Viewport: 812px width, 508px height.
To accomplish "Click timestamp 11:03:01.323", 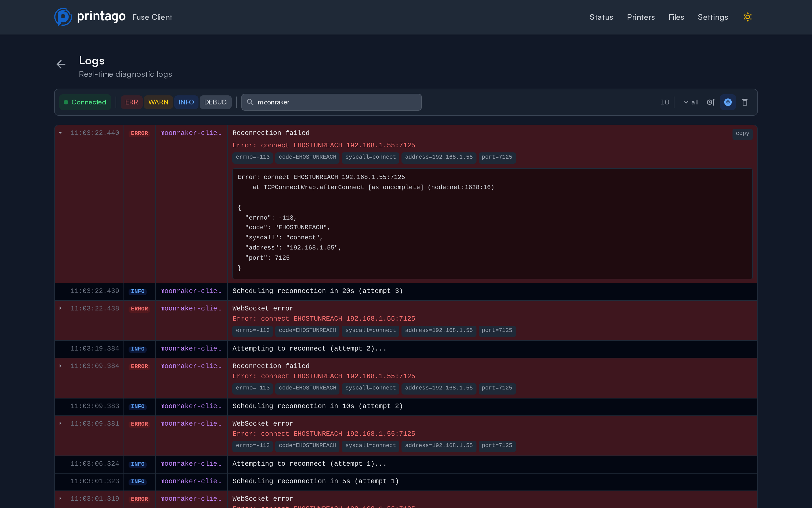I will pos(95,481).
